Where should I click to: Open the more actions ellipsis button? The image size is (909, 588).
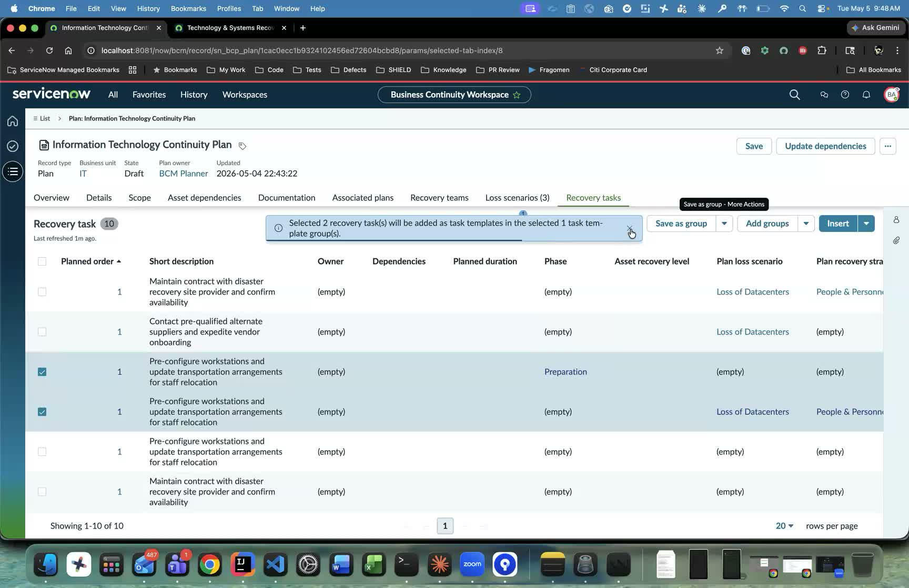[888, 146]
